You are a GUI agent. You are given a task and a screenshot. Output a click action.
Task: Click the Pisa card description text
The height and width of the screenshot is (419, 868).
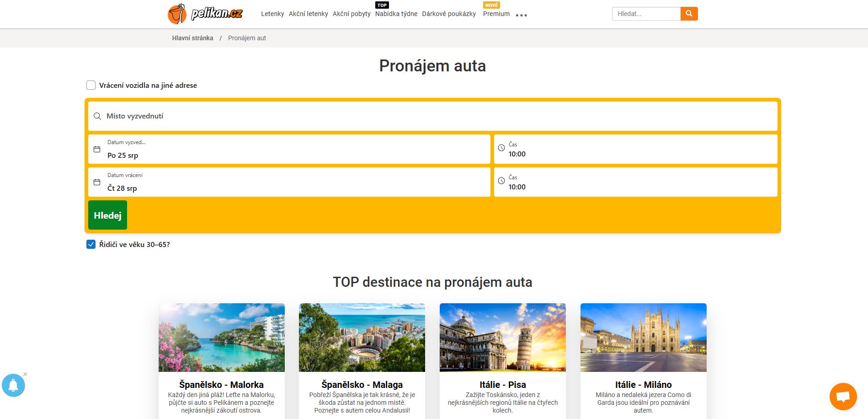pyautogui.click(x=503, y=403)
